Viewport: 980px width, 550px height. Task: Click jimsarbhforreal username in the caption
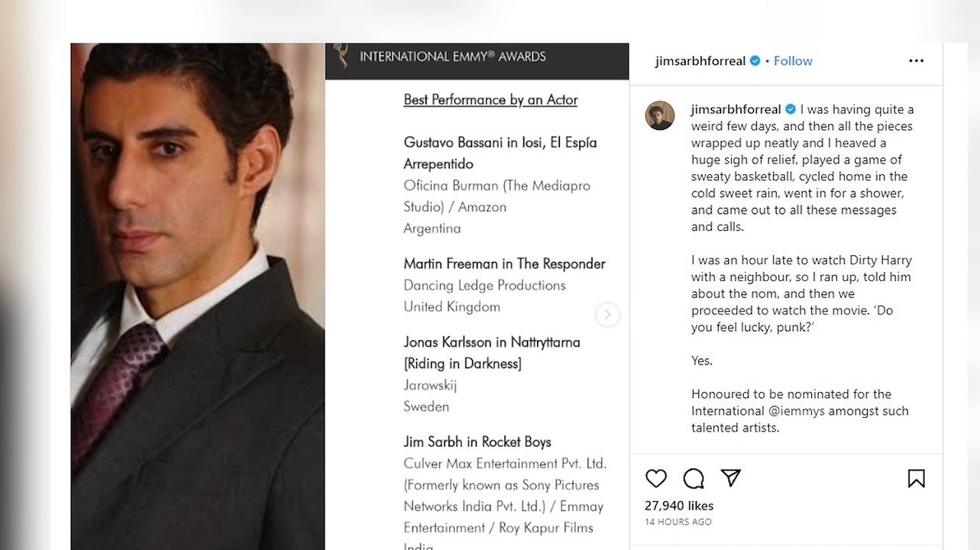[736, 109]
